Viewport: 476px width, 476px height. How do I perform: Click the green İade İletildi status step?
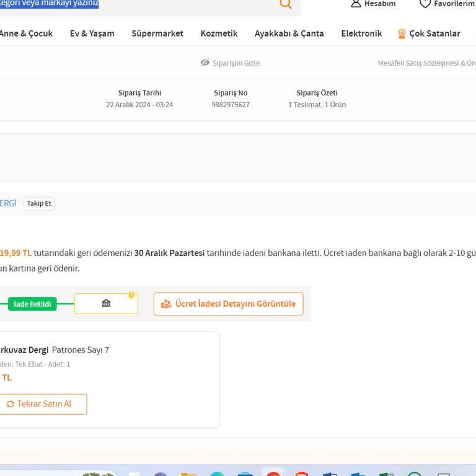32,304
